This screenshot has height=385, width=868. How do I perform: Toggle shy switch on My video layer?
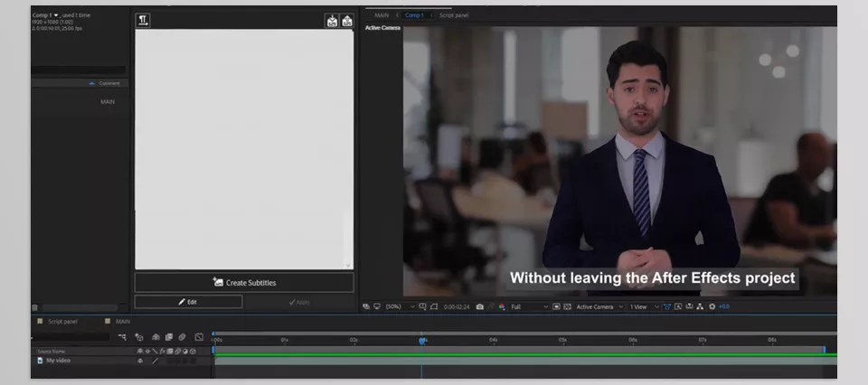[x=140, y=361]
